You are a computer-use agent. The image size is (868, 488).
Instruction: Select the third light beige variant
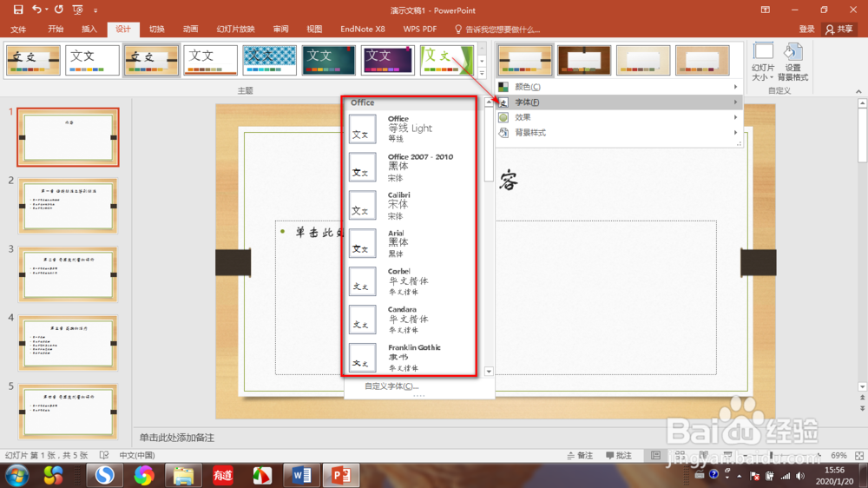[643, 60]
